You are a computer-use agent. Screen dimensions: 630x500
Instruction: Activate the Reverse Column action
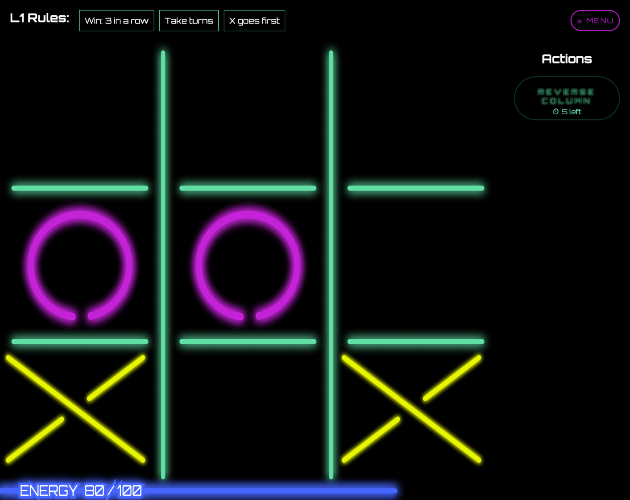567,98
